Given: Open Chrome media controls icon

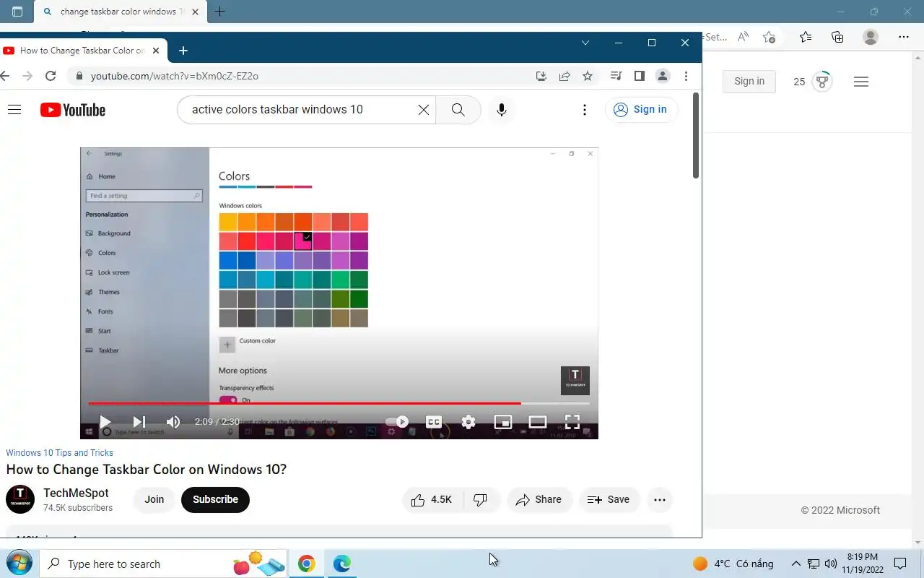Looking at the screenshot, I should 616,76.
